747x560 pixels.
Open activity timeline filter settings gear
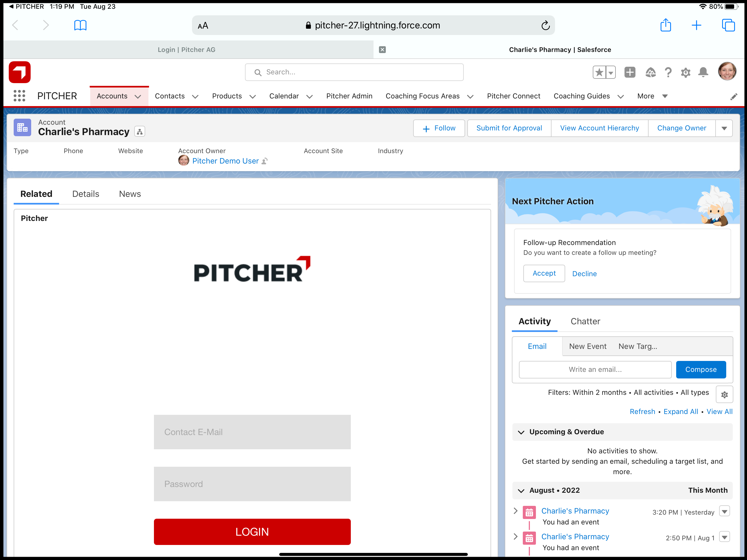pos(724,395)
